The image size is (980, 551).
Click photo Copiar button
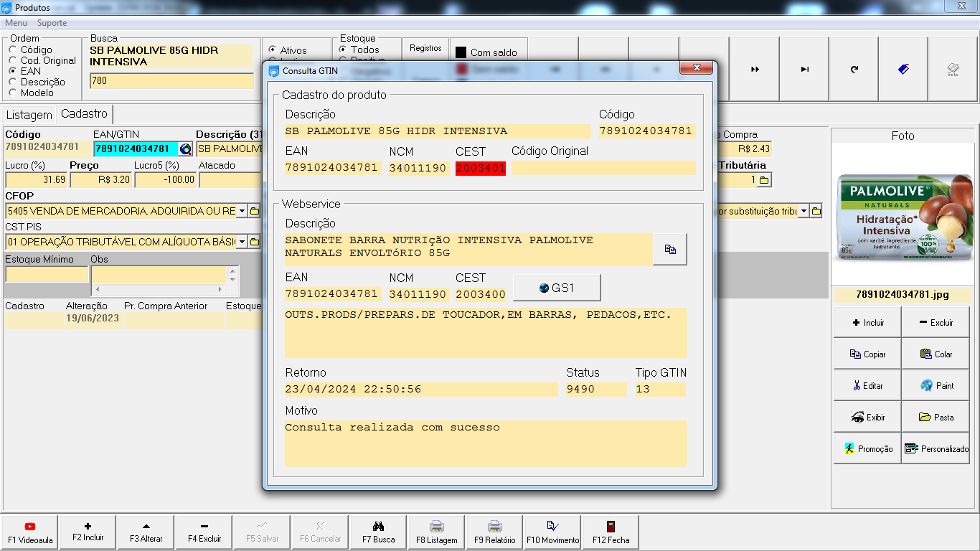[867, 354]
